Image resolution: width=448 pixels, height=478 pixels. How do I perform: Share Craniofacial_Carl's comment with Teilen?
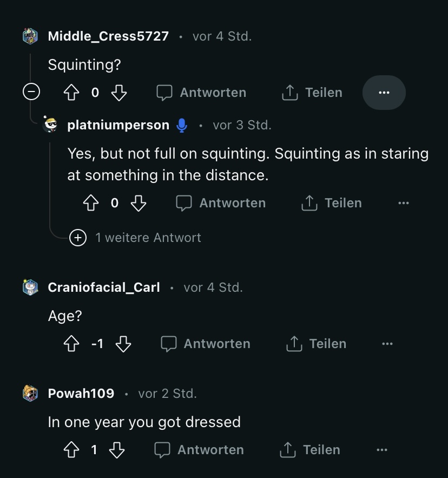tap(317, 344)
